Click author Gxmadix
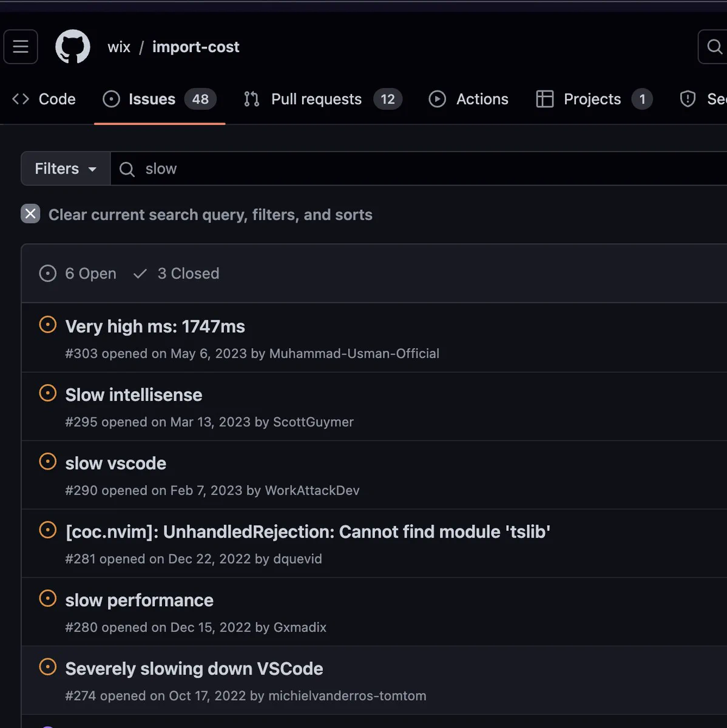Screen dimensions: 727x728 (300, 628)
